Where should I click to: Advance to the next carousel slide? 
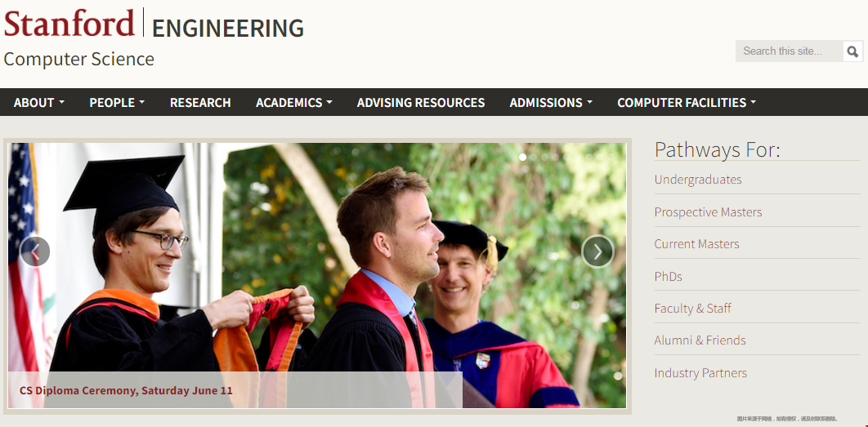click(x=597, y=251)
